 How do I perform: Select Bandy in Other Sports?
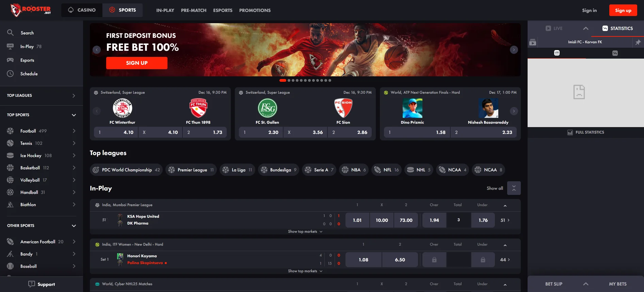42,254
